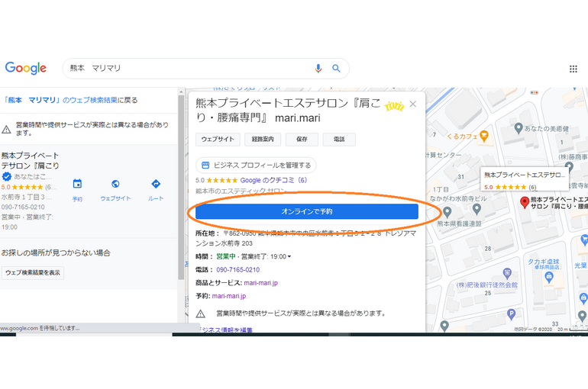The image size is (588, 389).
Task: Click the 電話 button
Action: (339, 140)
